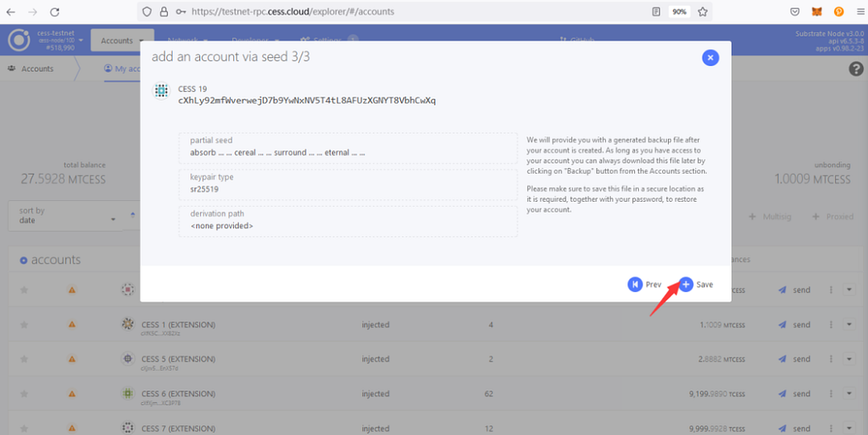This screenshot has width=868, height=435.
Task: Click CESS 6 (EXTENSION) account name
Action: click(x=179, y=394)
